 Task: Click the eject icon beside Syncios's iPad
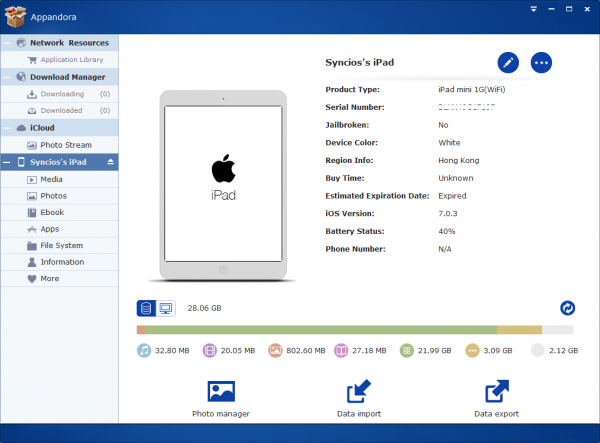click(111, 162)
